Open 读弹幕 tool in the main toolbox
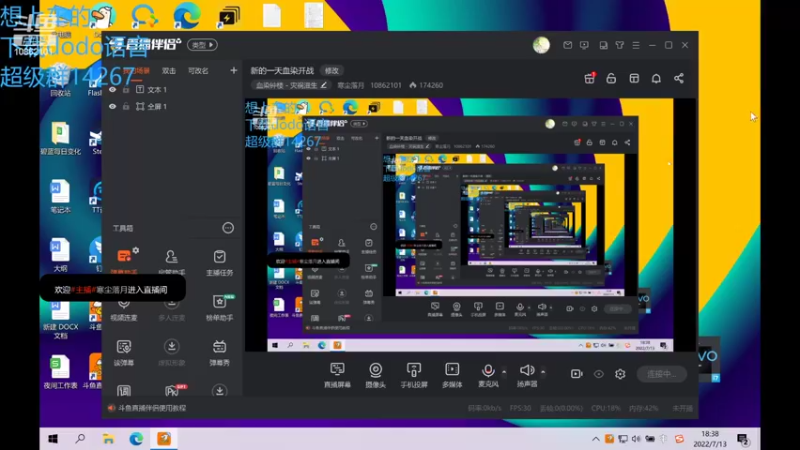The height and width of the screenshot is (450, 800). point(124,352)
